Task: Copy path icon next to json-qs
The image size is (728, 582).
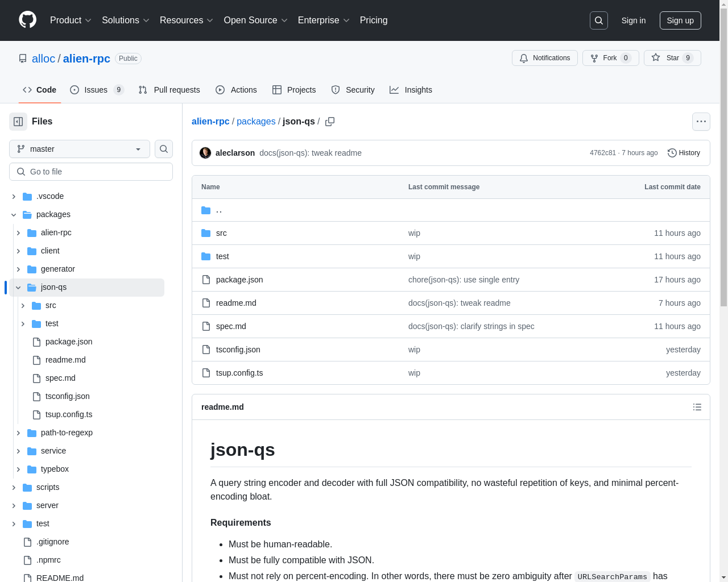Action: [330, 122]
